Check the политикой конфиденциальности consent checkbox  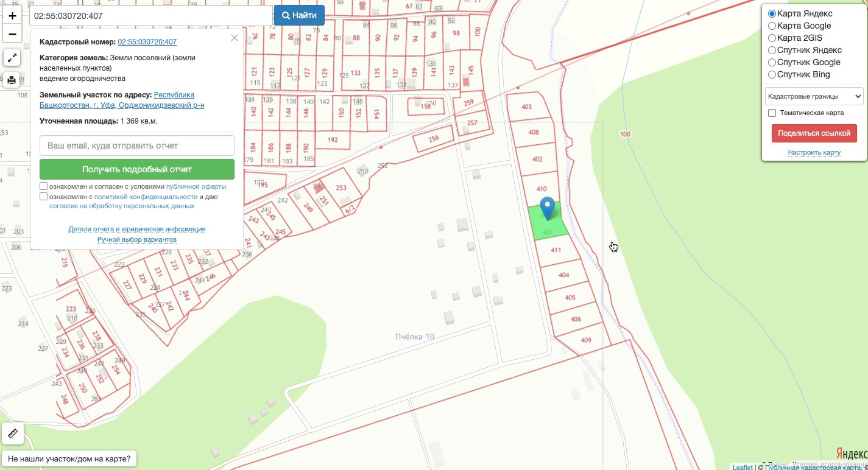pos(43,197)
